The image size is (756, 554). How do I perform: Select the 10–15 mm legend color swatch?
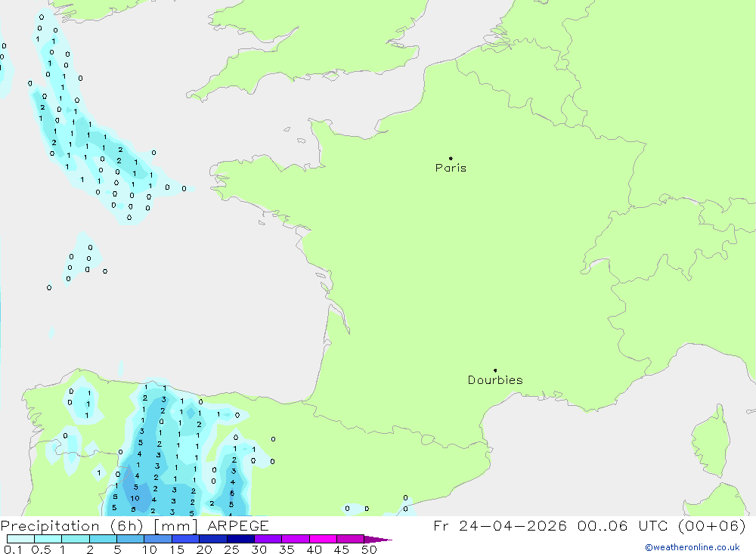pos(158,539)
